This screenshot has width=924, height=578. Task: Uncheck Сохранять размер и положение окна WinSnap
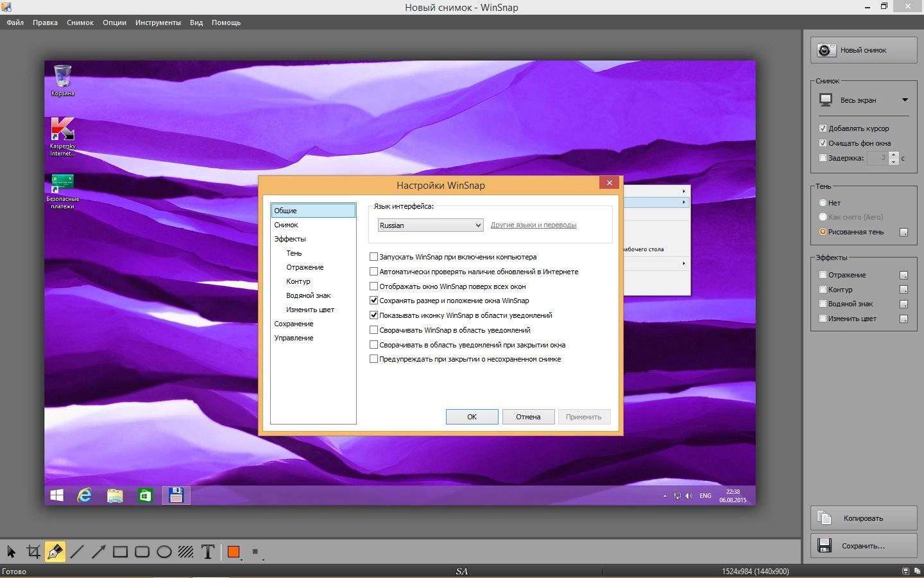373,300
